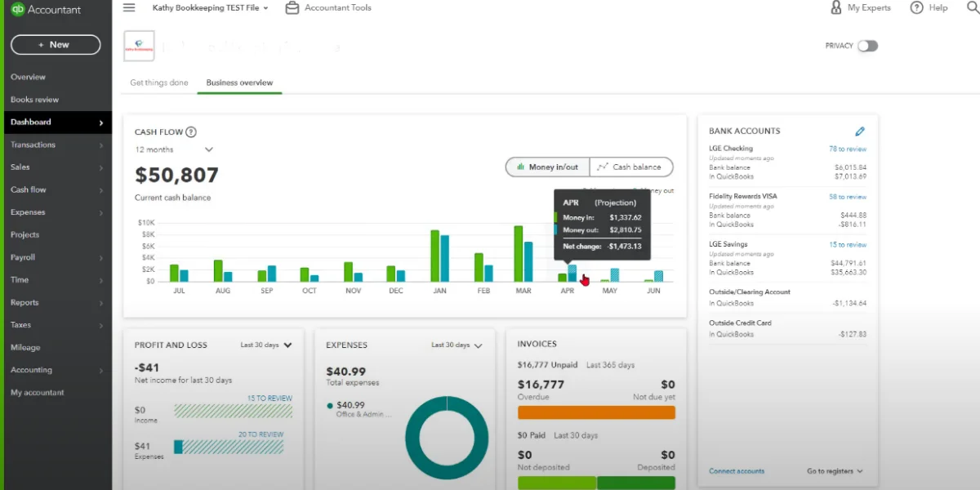Viewport: 980px width, 490px height.
Task: Toggle the hamburger navigation menu icon
Action: pos(129,7)
